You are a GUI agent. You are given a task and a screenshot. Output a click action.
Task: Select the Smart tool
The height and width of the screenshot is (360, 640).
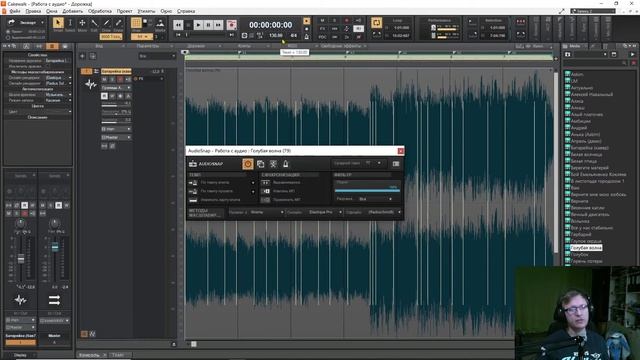tap(58, 23)
